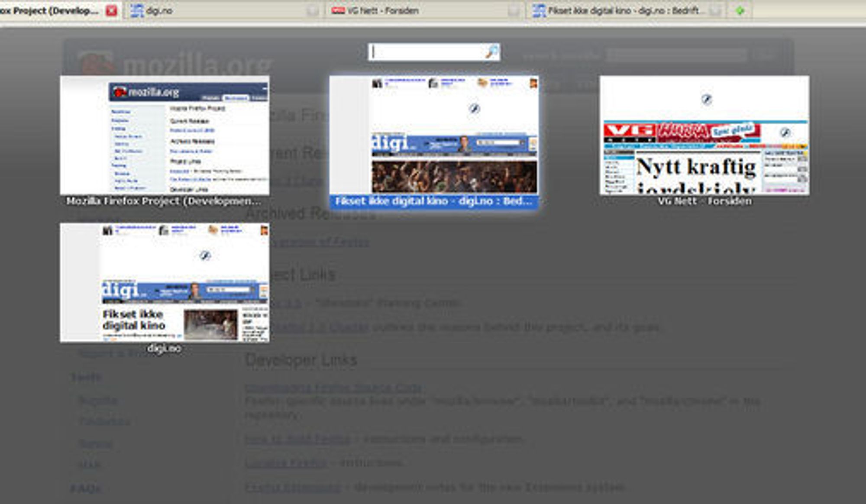Viewport: 866px width, 504px height.
Task: Click the Developer Links heading
Action: (301, 360)
